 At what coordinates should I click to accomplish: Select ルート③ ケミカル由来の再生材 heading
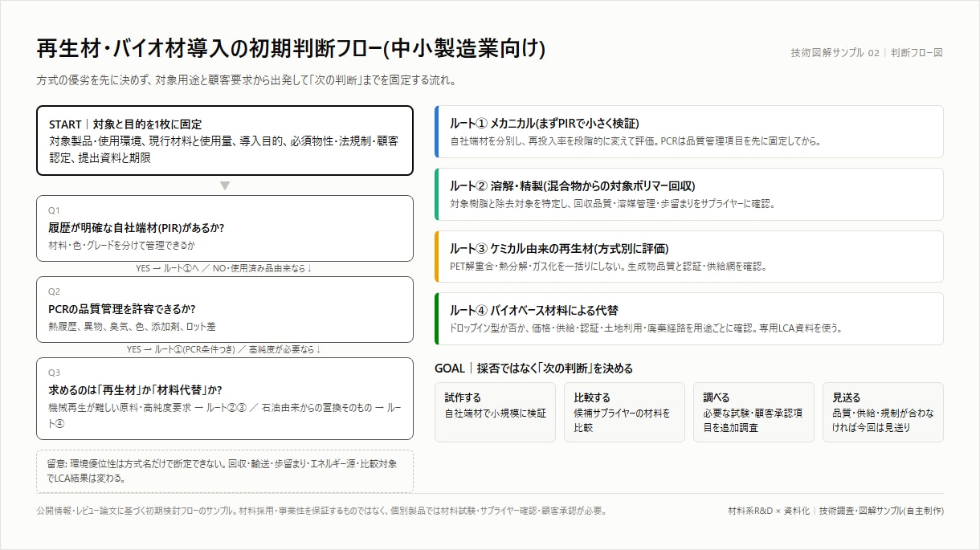(x=559, y=248)
